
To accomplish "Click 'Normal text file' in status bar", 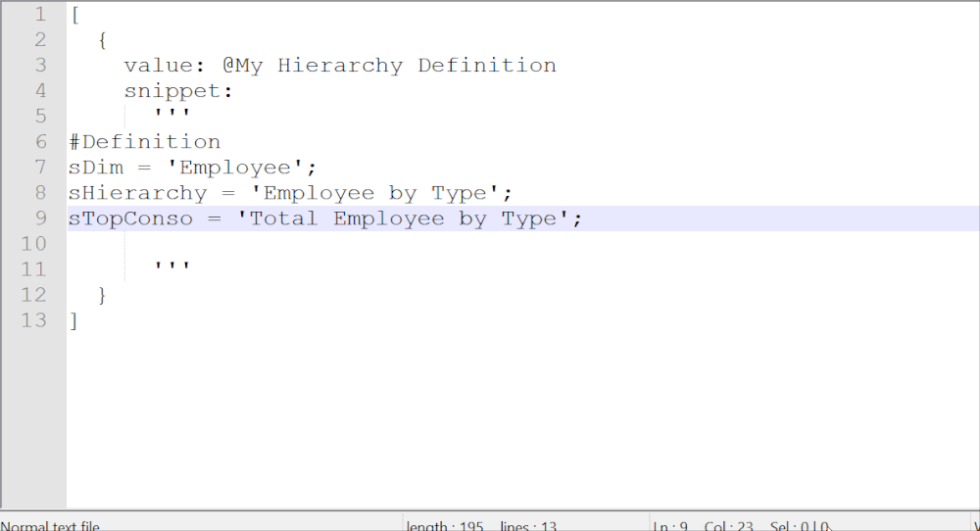I will pos(51,526).
